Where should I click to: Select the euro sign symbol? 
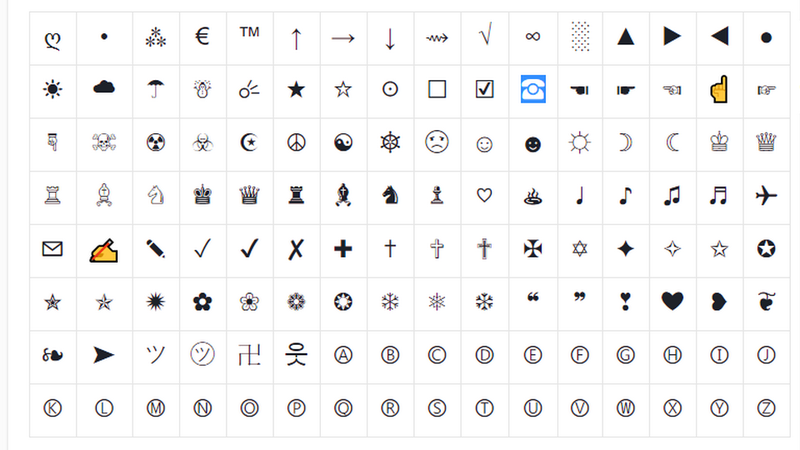(203, 37)
